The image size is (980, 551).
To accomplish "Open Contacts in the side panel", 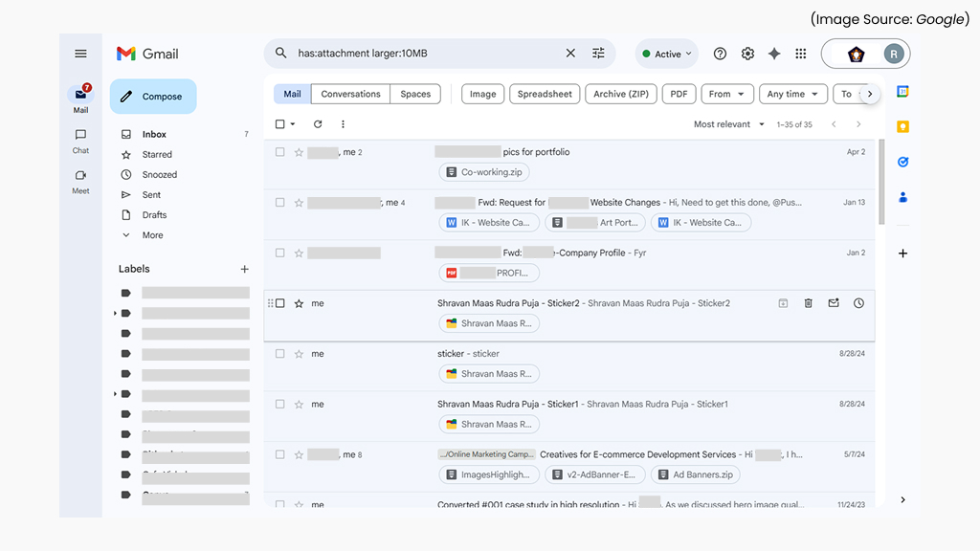I will (x=902, y=197).
